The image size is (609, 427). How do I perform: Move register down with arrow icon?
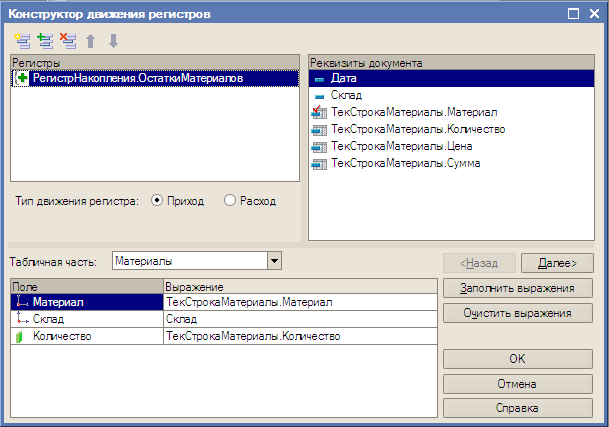pos(113,41)
